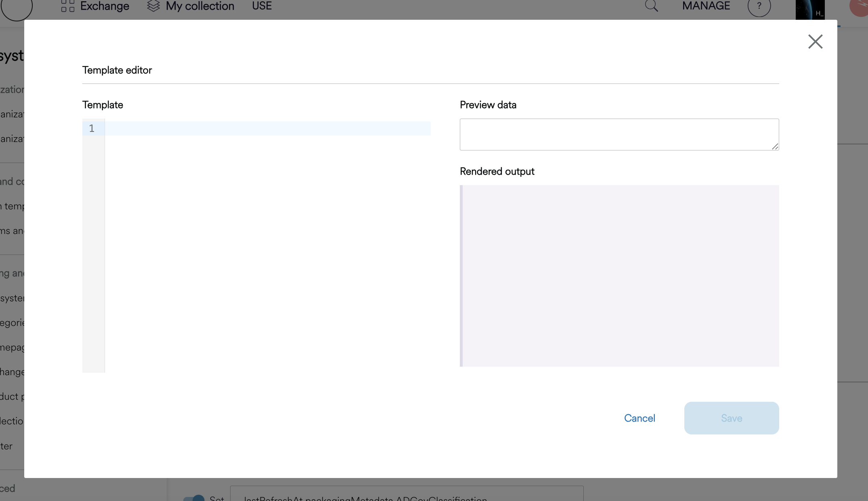868x501 pixels.
Task: Click the magnifying glass search icon
Action: 651,6
